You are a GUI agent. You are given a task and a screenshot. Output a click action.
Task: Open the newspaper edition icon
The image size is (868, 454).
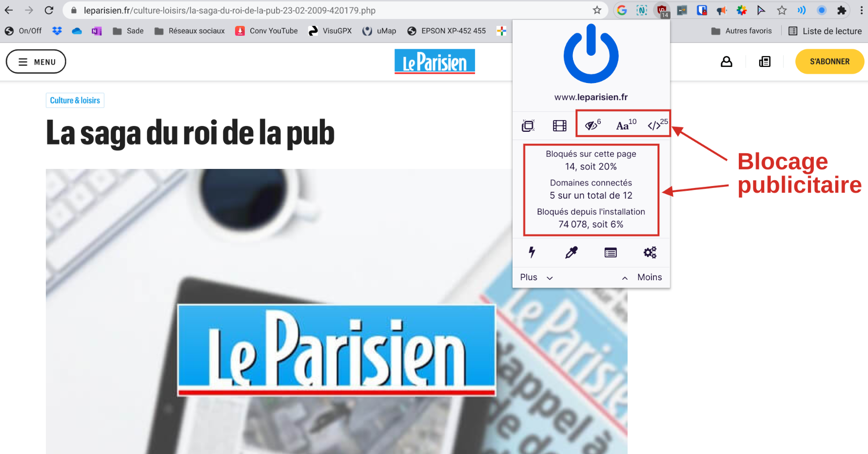[x=765, y=62]
